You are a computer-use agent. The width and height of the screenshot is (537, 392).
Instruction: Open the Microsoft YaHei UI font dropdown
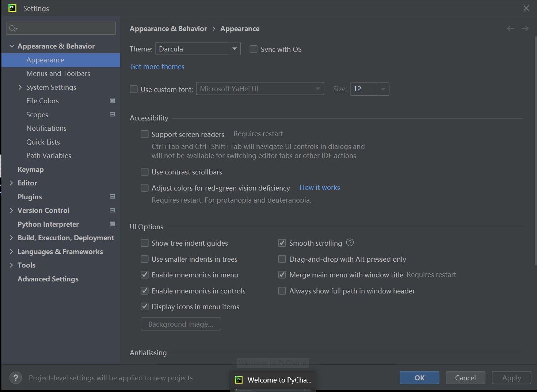click(x=260, y=89)
